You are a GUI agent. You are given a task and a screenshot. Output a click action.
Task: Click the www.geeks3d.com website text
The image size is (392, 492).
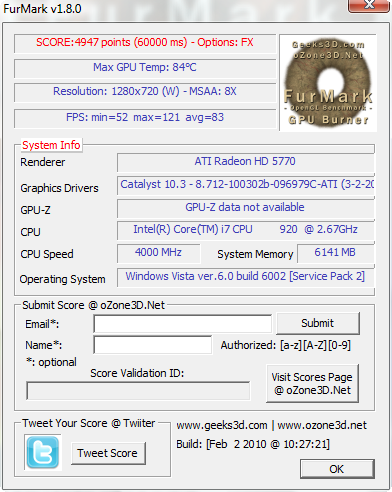point(222,426)
